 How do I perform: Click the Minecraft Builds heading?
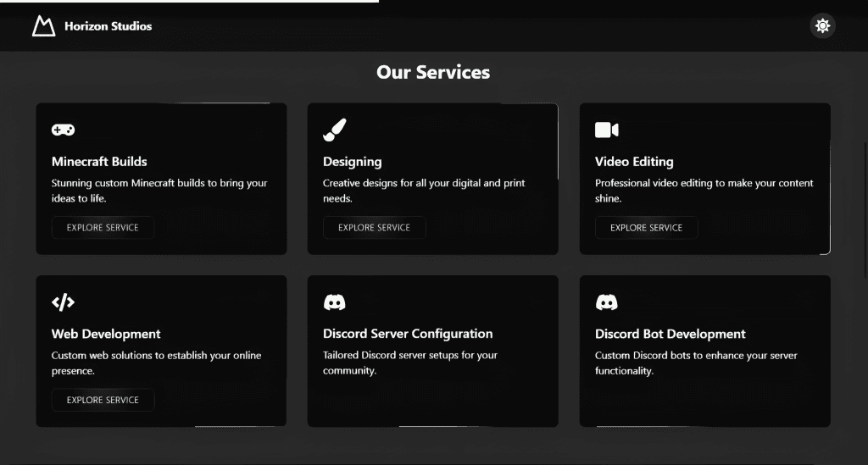click(x=99, y=162)
